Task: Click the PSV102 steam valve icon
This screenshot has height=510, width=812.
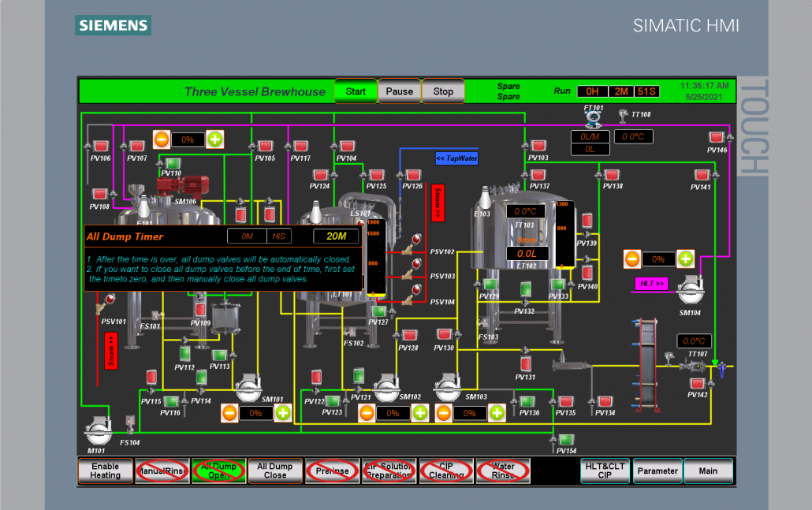Action: [412, 244]
